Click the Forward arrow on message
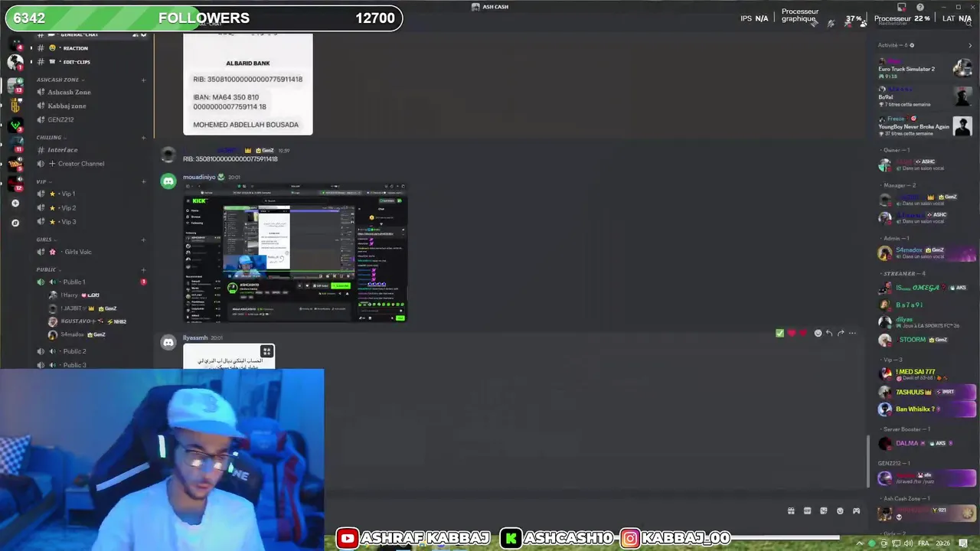The image size is (980, 551). pos(841,333)
